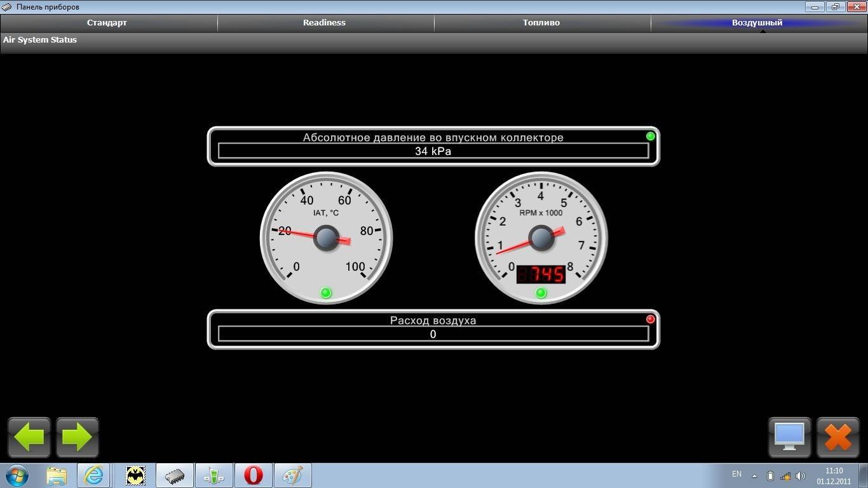Click the blue monitor screen button

coord(789,437)
